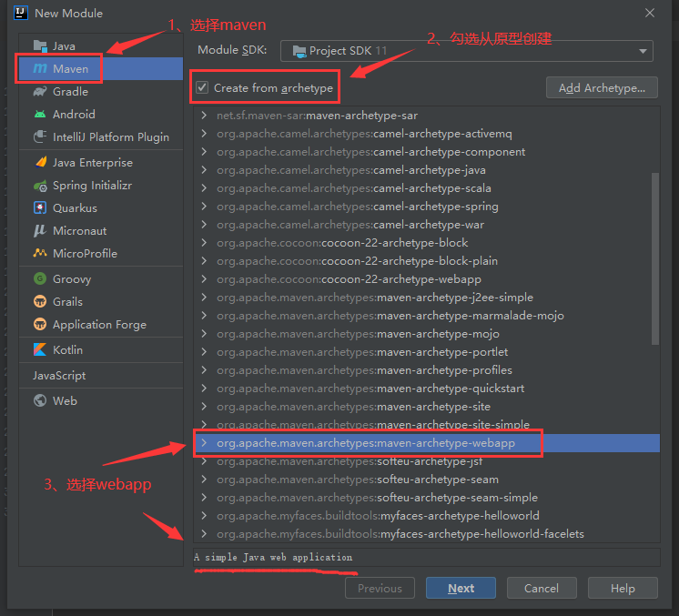Image resolution: width=679 pixels, height=616 pixels.
Task: Expand the cocoon-22-archetype-block entry
Action: tap(204, 242)
